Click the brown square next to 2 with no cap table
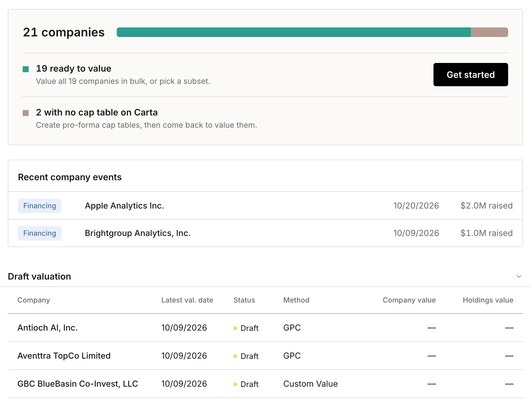The height and width of the screenshot is (401, 532). [x=26, y=113]
